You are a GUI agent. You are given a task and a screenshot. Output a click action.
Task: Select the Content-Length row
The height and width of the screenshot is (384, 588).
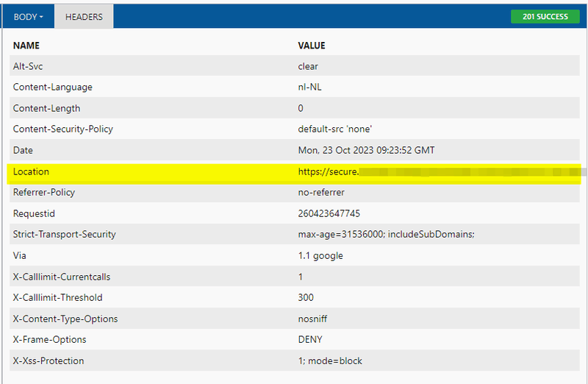[295, 108]
